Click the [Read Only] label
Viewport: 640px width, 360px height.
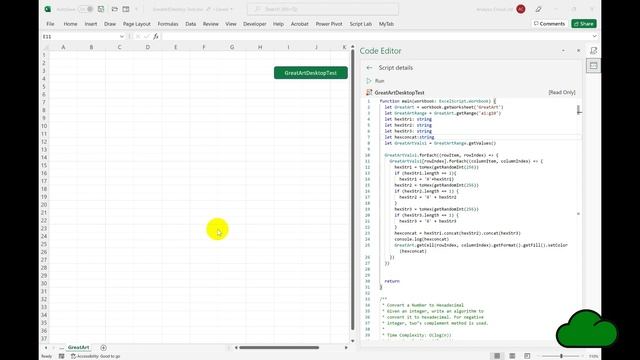coord(562,93)
